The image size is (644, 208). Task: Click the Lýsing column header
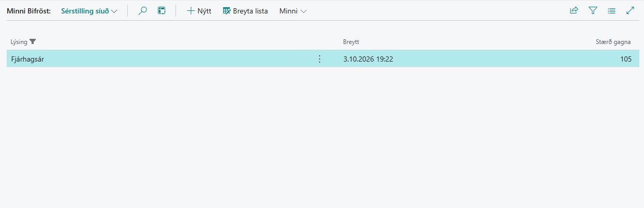19,41
